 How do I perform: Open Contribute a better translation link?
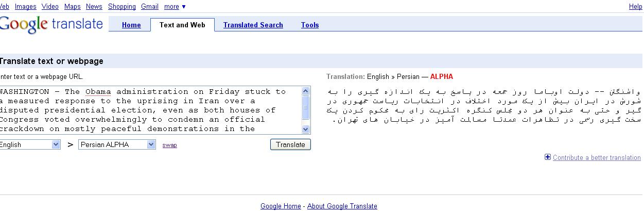pos(597,158)
